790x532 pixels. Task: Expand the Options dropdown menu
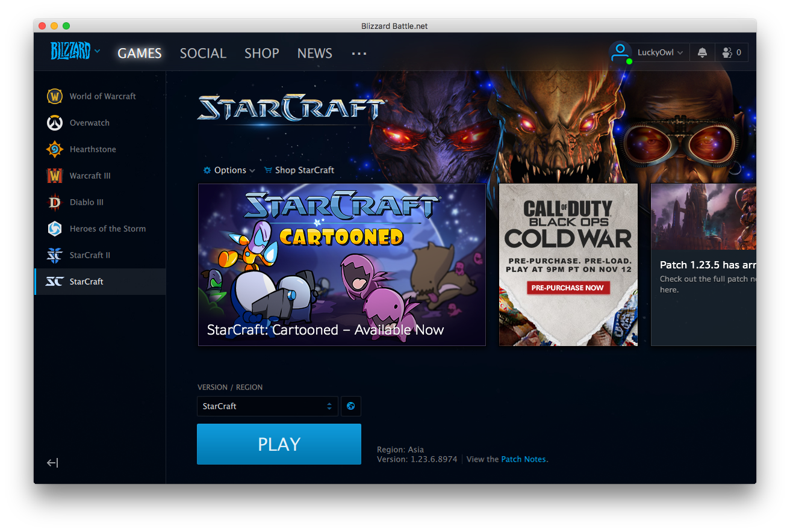point(229,170)
